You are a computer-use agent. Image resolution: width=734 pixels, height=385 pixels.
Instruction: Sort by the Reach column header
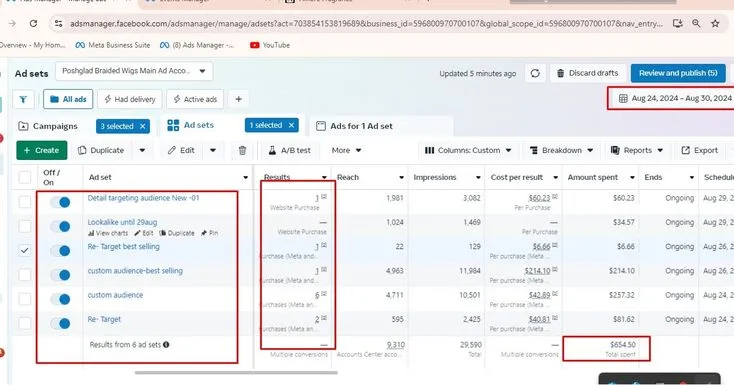[x=348, y=178]
